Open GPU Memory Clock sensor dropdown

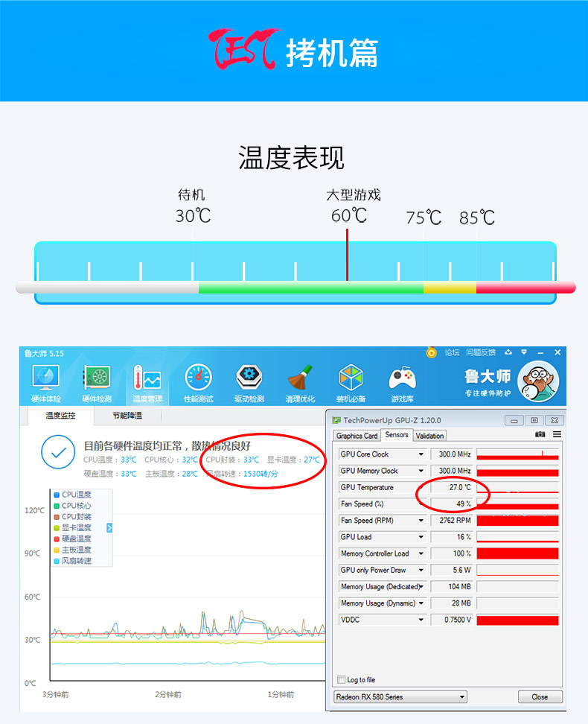421,471
